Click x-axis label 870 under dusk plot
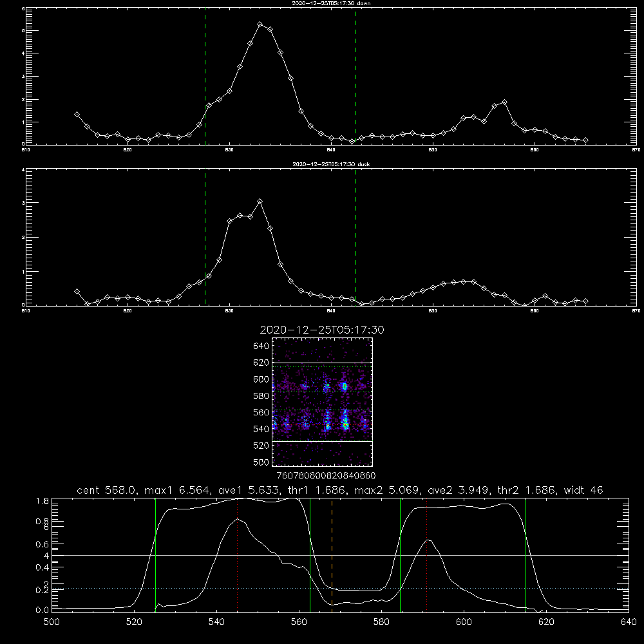Image resolution: width=644 pixels, height=644 pixels. [x=636, y=311]
